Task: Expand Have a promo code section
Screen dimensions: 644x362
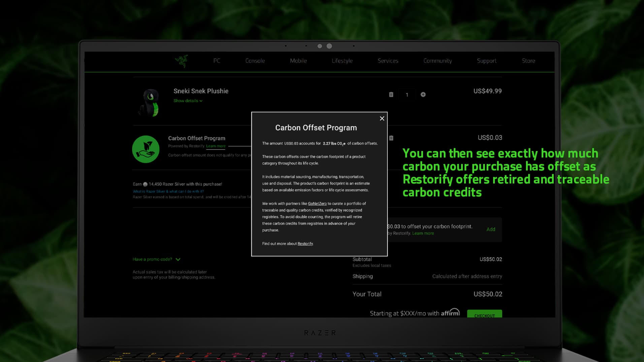Action: [x=157, y=259]
